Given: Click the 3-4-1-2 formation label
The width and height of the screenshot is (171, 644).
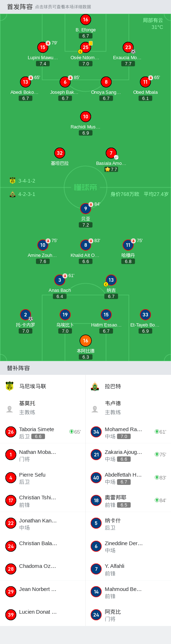Looking at the screenshot, I should 27,181.
